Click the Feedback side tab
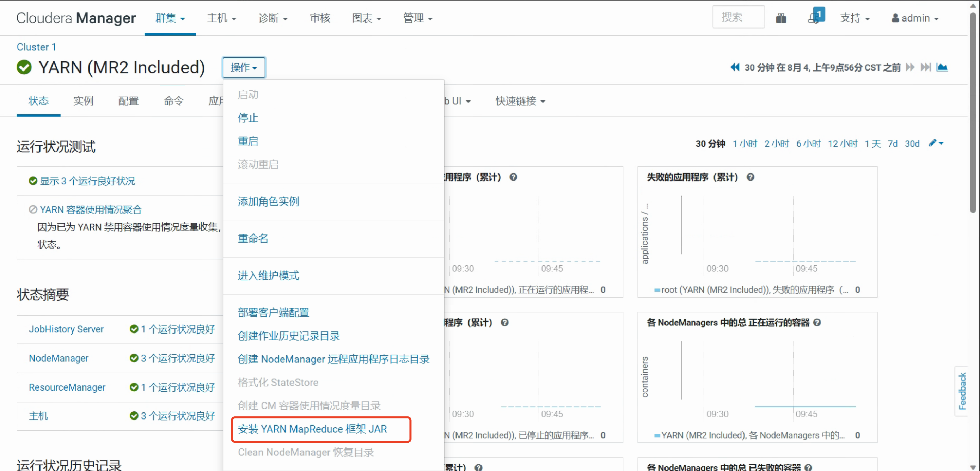Image resolution: width=980 pixels, height=471 pixels. (962, 391)
